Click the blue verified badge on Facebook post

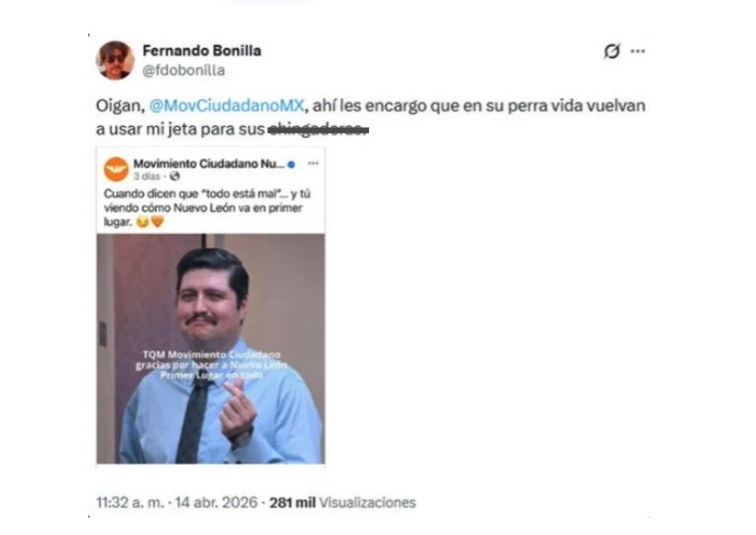pyautogui.click(x=292, y=165)
